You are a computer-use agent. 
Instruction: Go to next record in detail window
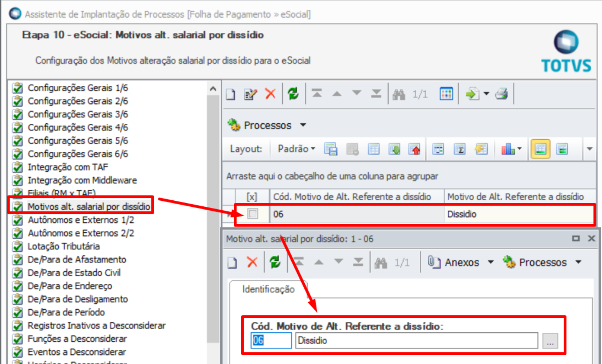click(339, 261)
